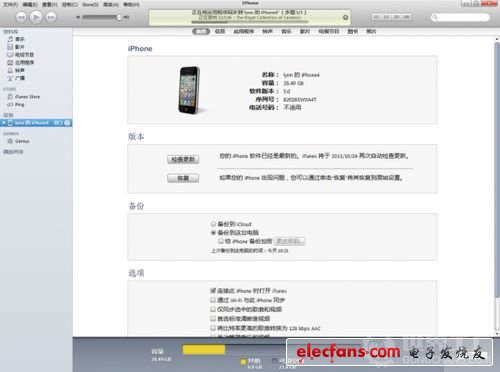Viewport: 500px width, 372px height.
Task: Click the Restore button
Action: coord(183,178)
